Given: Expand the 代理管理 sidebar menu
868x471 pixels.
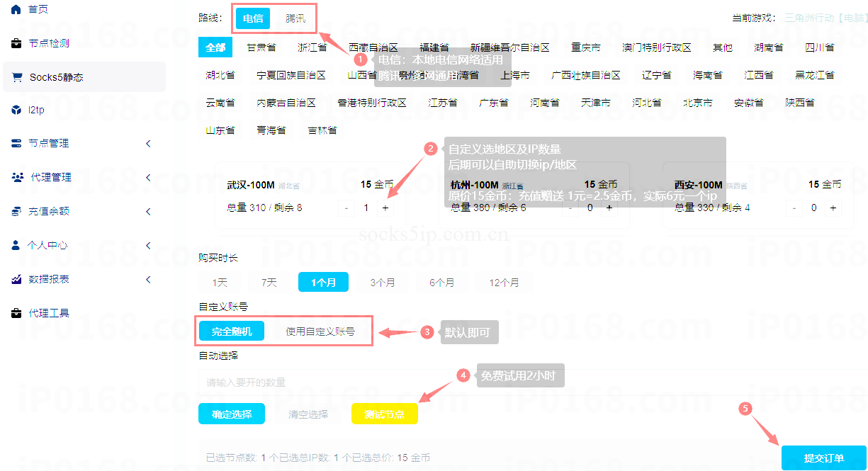Looking at the screenshot, I should (x=149, y=177).
